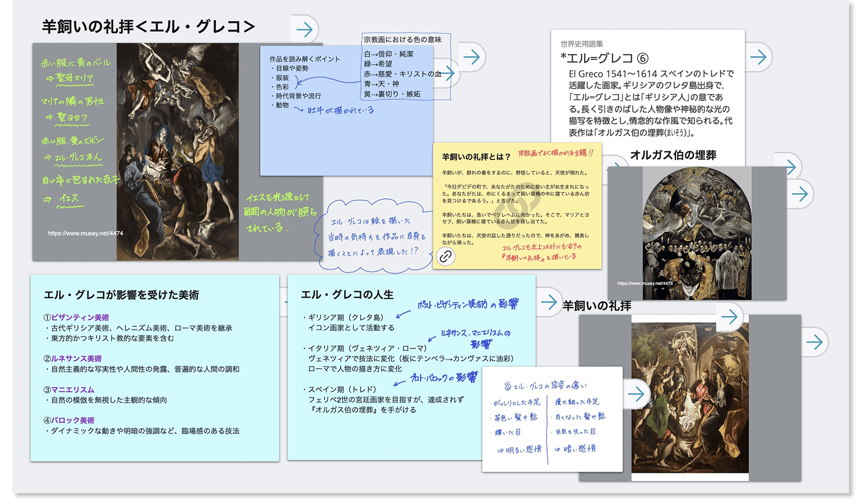Click the handwritten 牡牛が描かれている note
Image resolution: width=859 pixels, height=504 pixels.
[340, 110]
